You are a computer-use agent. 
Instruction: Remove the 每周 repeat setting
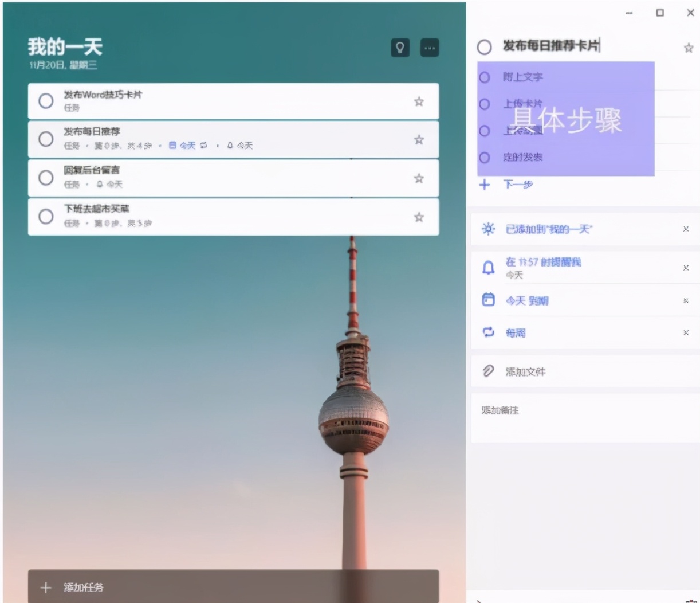click(x=686, y=332)
